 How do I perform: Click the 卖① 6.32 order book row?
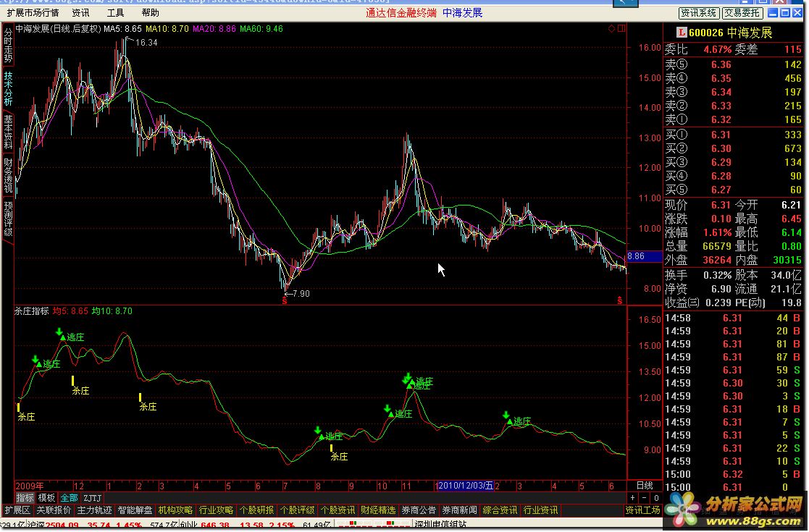(x=733, y=119)
